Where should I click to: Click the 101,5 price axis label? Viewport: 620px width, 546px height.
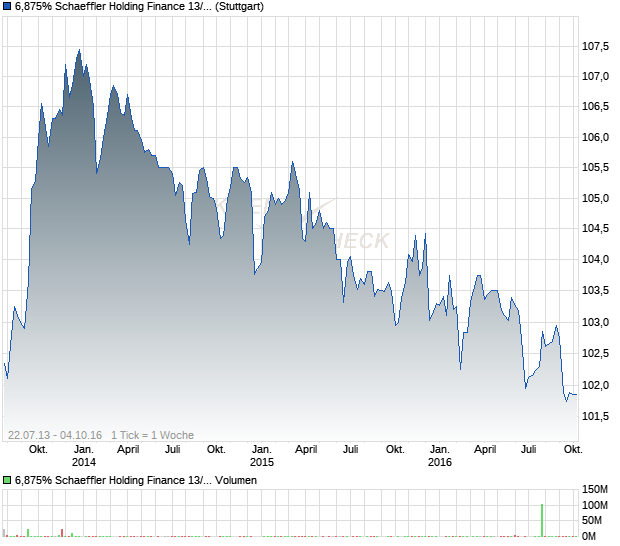point(595,416)
